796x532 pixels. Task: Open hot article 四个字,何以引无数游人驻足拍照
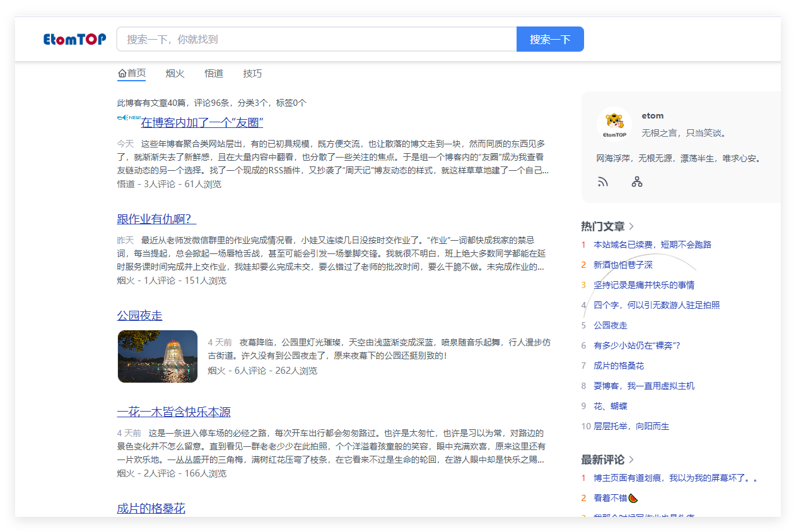click(657, 305)
